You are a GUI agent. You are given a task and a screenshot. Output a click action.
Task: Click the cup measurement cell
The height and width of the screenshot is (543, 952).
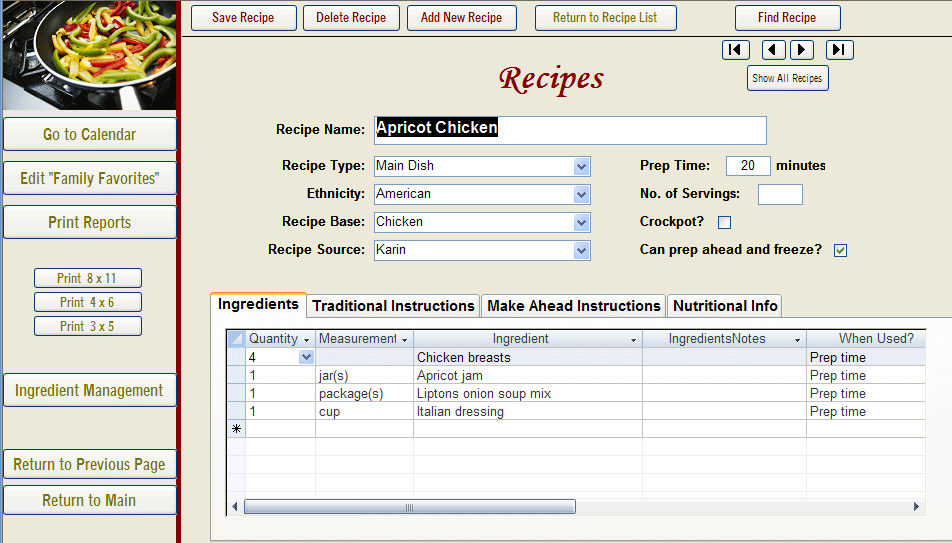click(x=364, y=411)
